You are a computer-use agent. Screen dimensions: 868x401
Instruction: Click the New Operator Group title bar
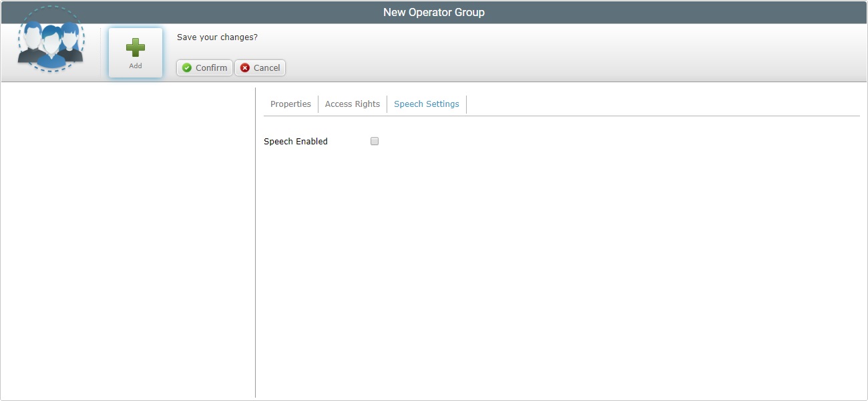(434, 12)
